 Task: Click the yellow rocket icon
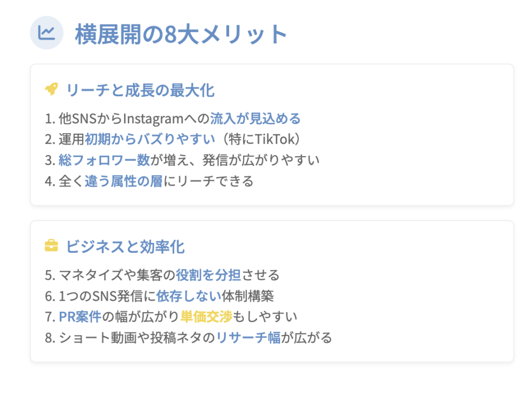[51, 89]
